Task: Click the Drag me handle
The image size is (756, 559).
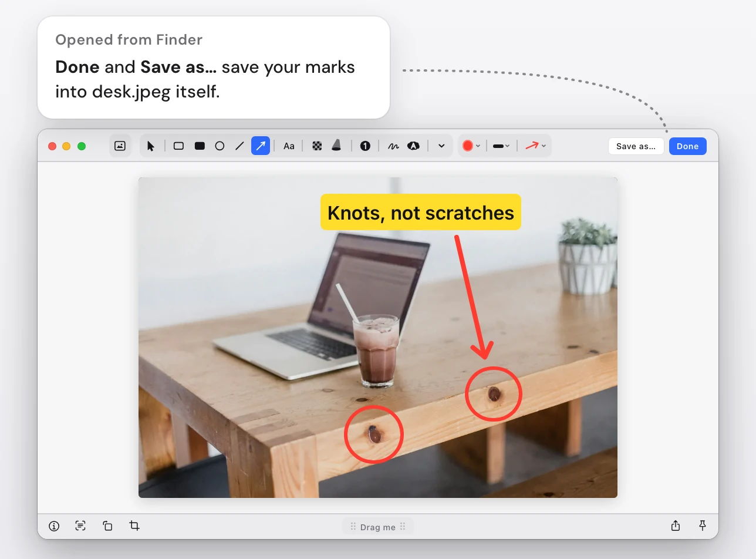Action: point(378,527)
